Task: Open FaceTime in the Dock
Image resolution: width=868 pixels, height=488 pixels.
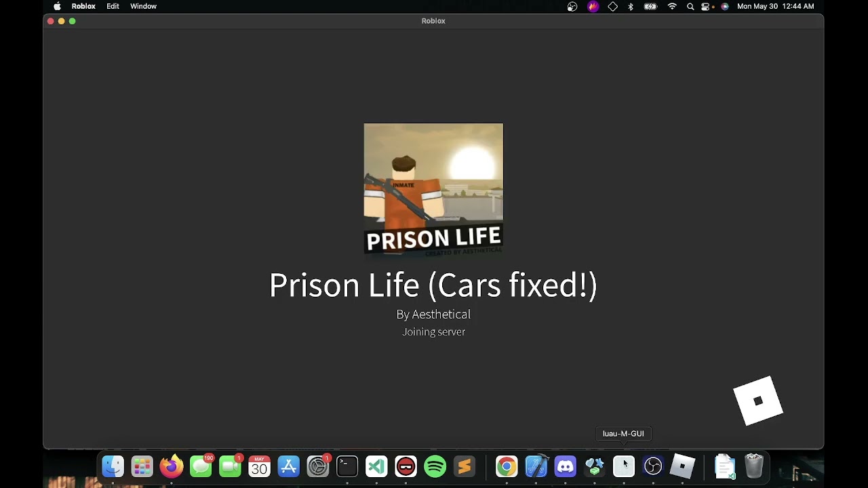Action: [x=230, y=466]
